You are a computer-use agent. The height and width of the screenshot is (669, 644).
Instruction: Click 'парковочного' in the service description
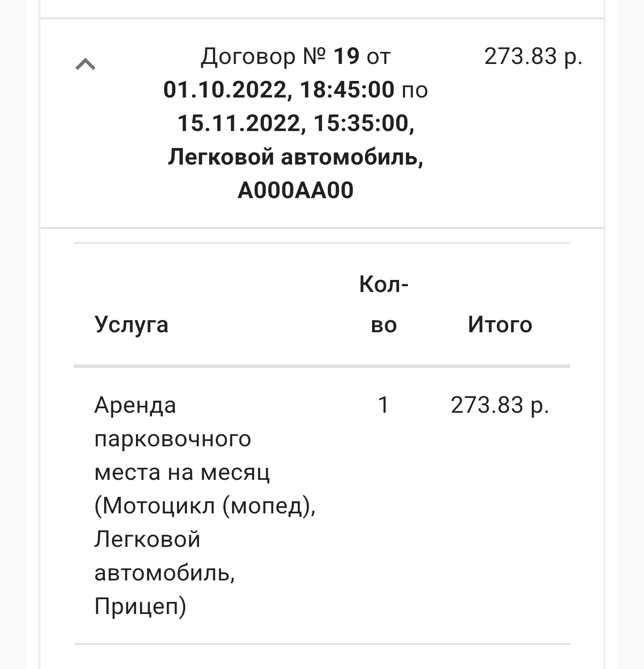[173, 439]
